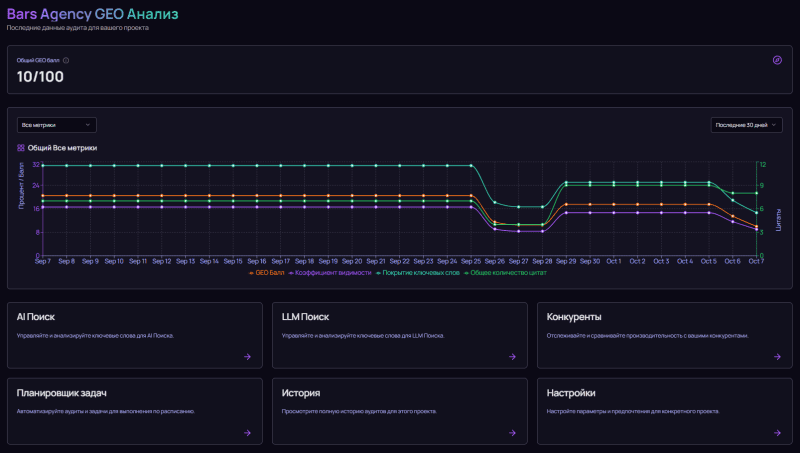Click the Конкуренты card arrow icon
Image resolution: width=800 pixels, height=453 pixels.
coord(777,356)
